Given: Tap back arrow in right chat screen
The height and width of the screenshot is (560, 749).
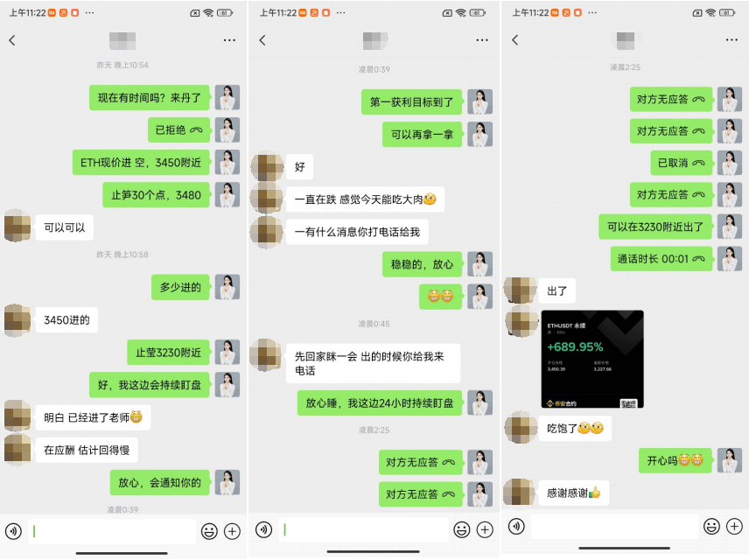Looking at the screenshot, I should 514,40.
